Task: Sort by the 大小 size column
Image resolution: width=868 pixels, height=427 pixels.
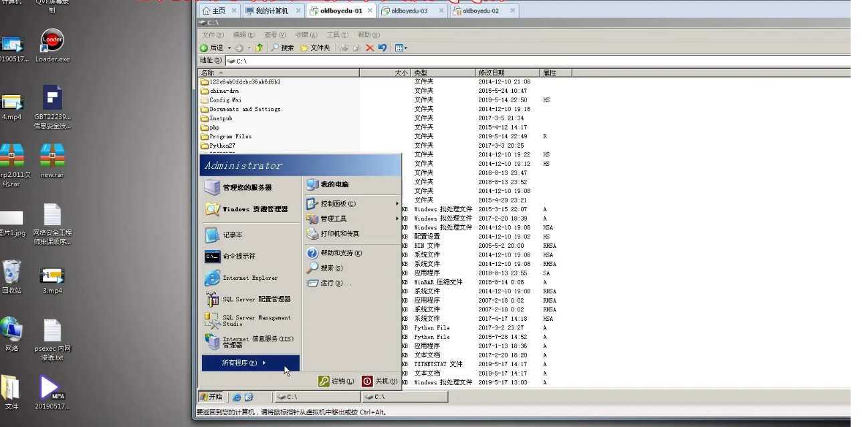Action: pos(385,73)
